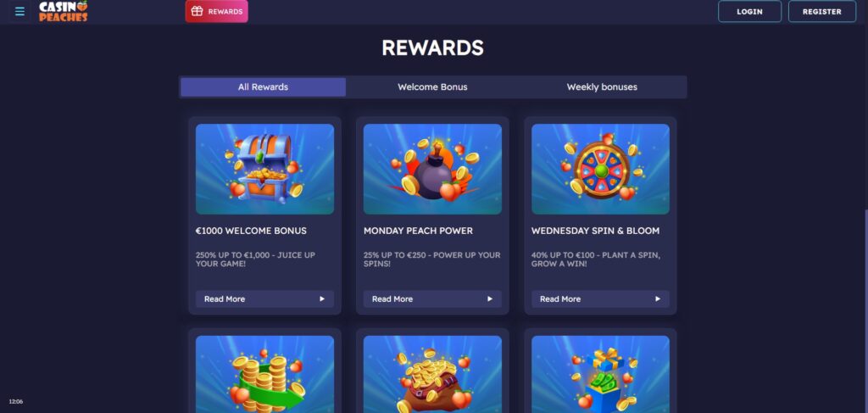Click the arrow icon on Wednesday Spin & Bloom Read More

tap(658, 299)
